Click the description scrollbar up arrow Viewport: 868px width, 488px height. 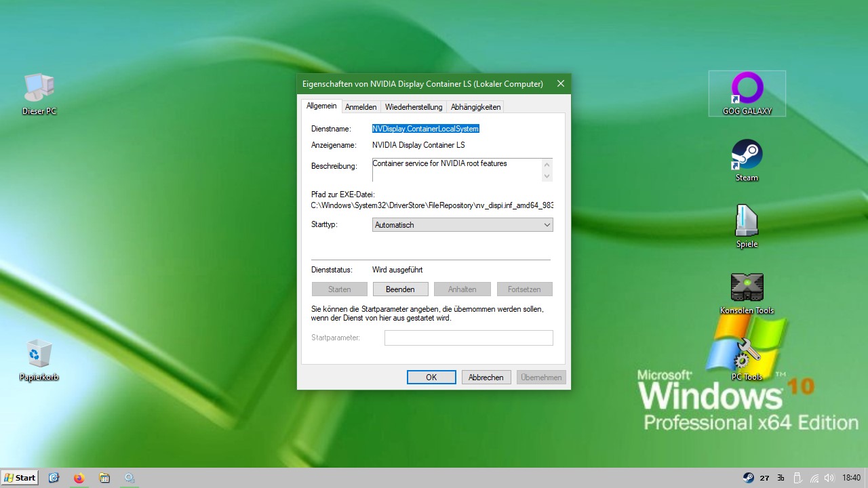pyautogui.click(x=547, y=164)
